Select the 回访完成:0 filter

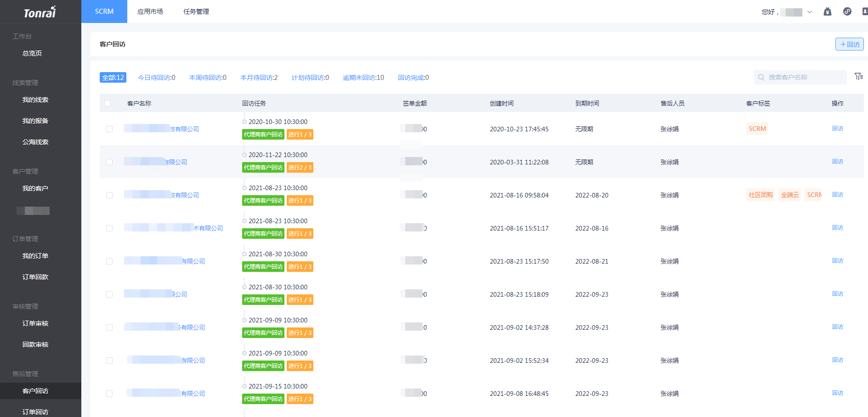414,78
